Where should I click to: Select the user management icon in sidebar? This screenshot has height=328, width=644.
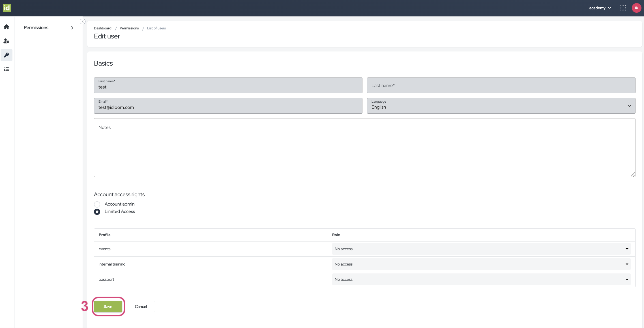tap(7, 41)
